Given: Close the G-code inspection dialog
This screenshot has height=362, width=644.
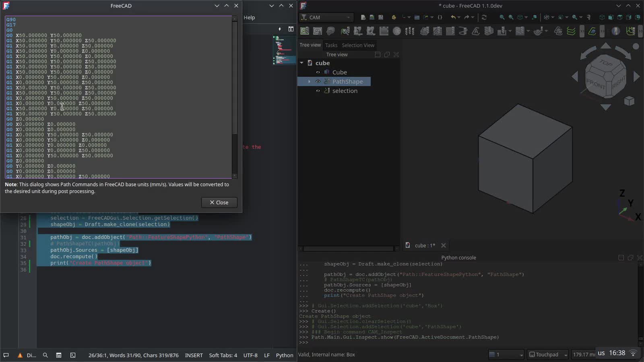Looking at the screenshot, I should (x=219, y=202).
